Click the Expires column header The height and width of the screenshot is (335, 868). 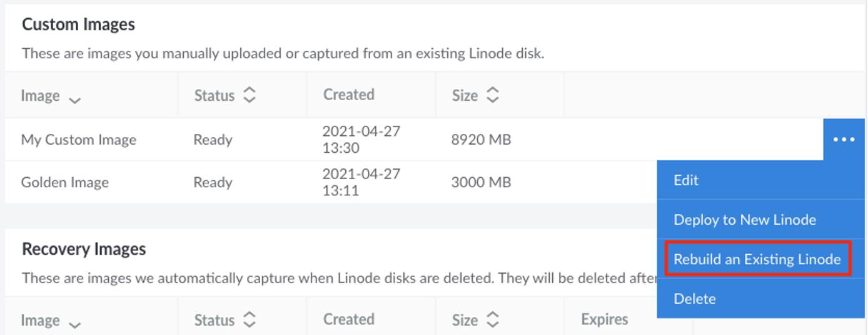tap(604, 319)
